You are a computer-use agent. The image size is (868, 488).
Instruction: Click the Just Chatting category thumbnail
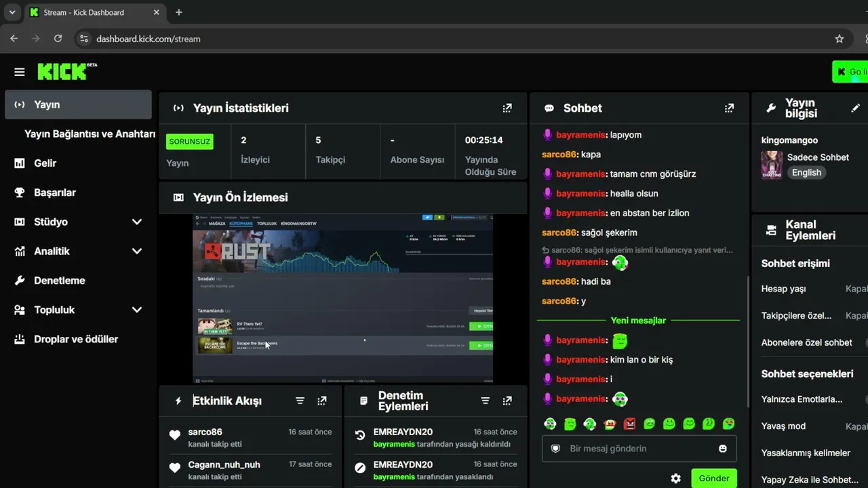tap(772, 165)
